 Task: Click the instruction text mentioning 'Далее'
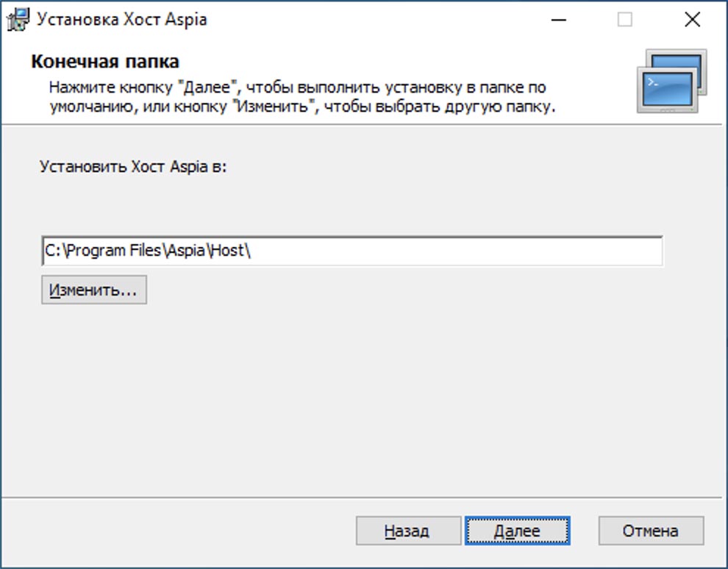coord(302,96)
